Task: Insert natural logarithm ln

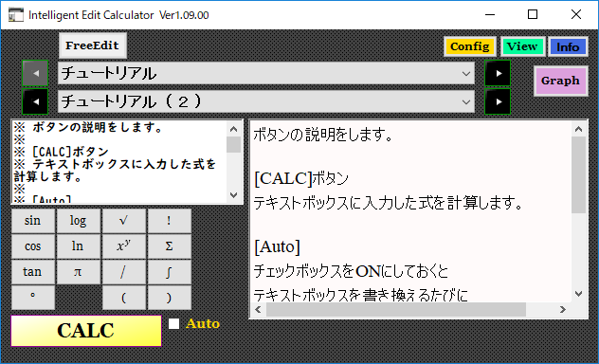Action: coord(79,246)
